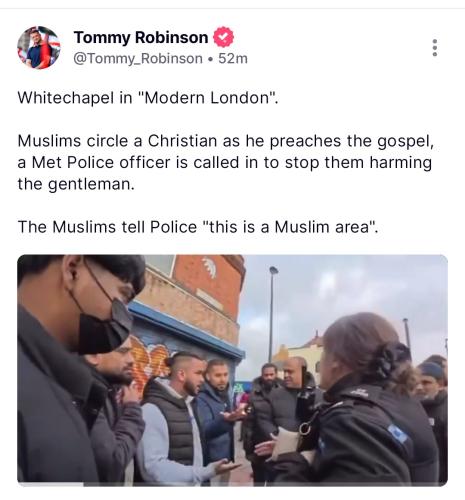Click the display name Tommy Robinson

pyautogui.click(x=141, y=37)
